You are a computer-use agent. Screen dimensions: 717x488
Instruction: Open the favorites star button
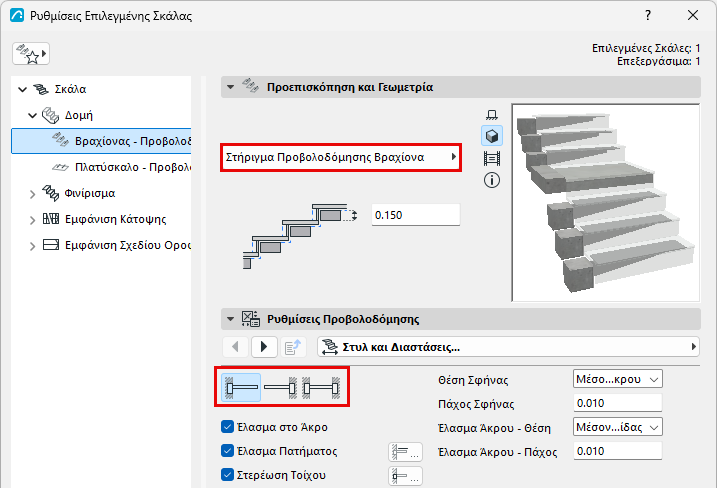coord(31,54)
